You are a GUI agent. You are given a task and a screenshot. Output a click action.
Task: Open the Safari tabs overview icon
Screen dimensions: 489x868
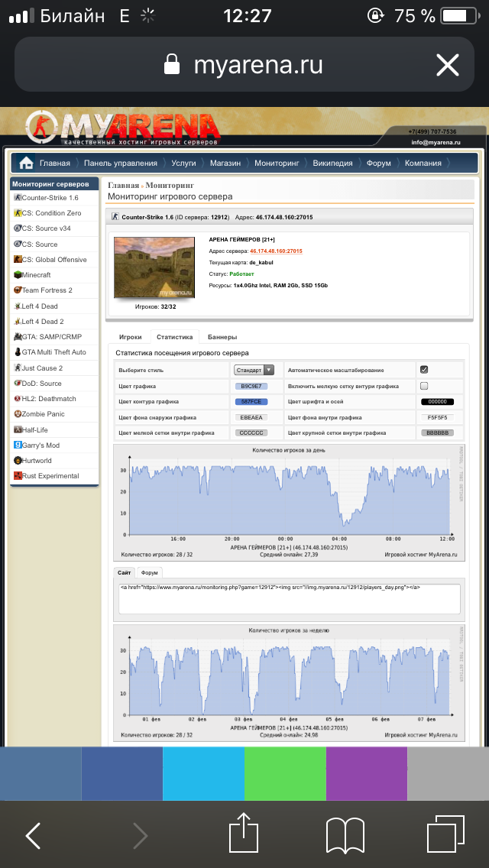tap(445, 835)
